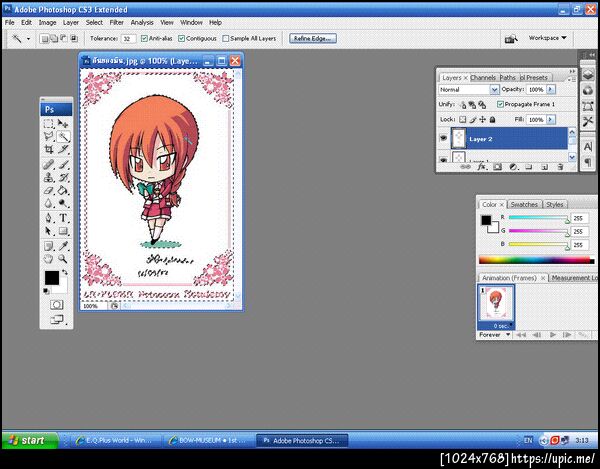Uncheck the Contiguous option
Screen dimensions: 600x469
181,38
